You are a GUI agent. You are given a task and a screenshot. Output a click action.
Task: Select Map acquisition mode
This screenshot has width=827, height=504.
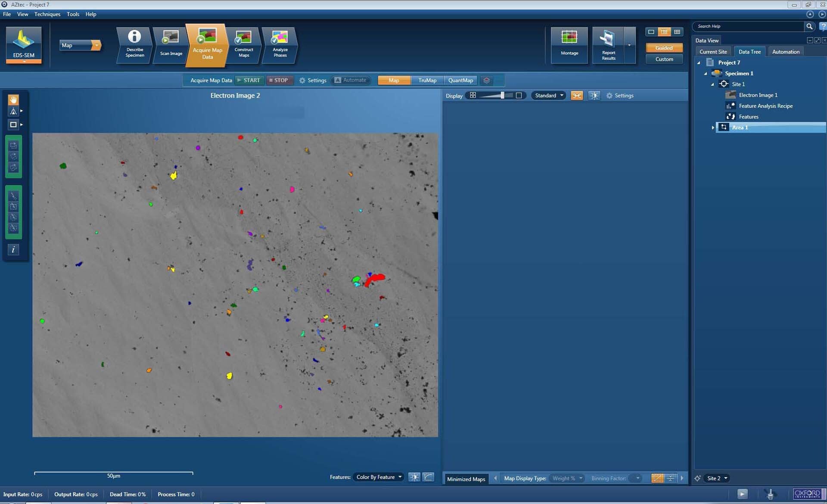click(x=394, y=81)
